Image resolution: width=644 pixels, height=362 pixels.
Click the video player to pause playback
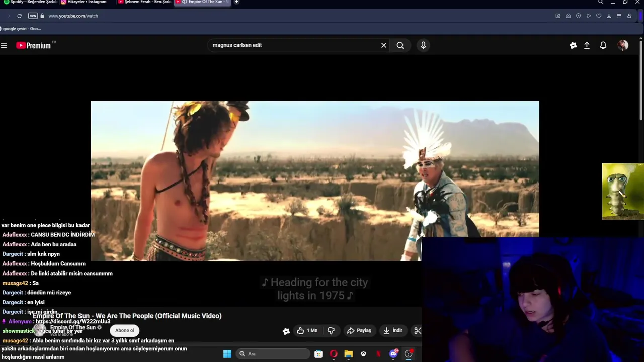314,181
